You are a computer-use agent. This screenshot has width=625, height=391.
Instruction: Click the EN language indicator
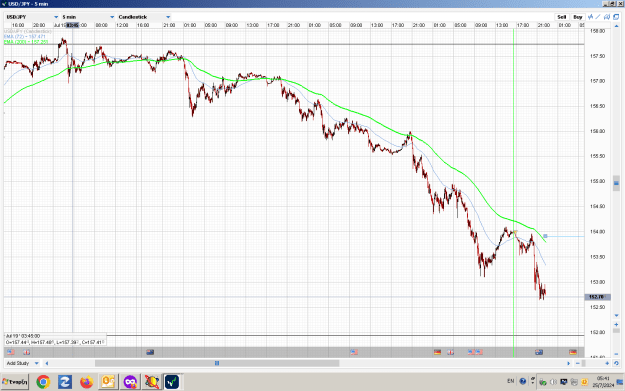click(511, 381)
